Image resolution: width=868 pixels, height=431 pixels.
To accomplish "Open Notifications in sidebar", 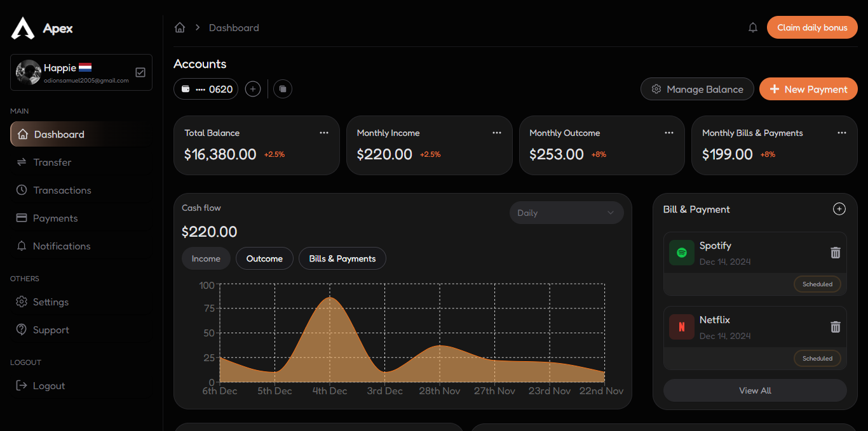I will tap(81, 246).
